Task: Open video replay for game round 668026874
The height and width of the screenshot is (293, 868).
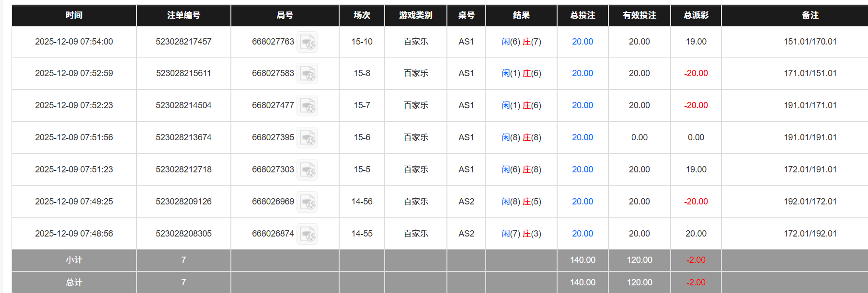Action: (x=307, y=234)
